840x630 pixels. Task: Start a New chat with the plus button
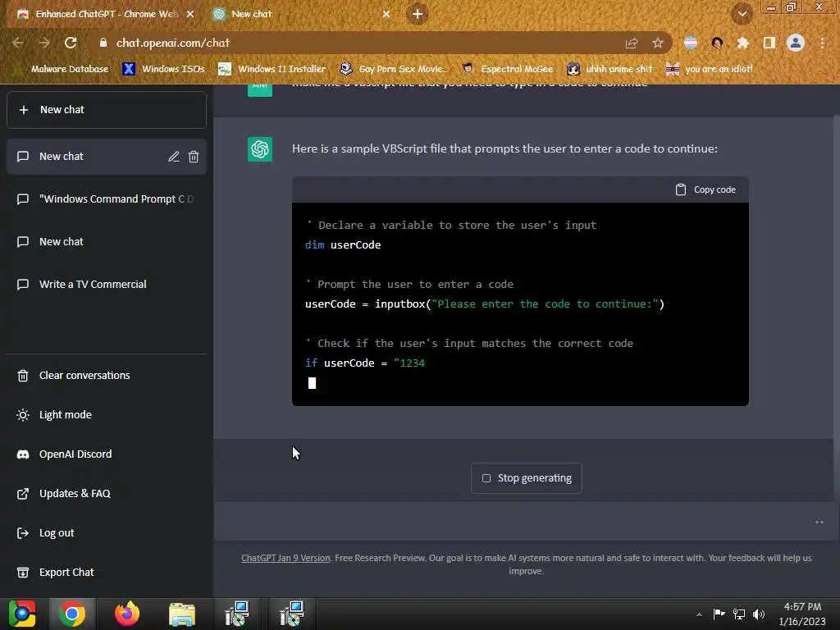(107, 110)
